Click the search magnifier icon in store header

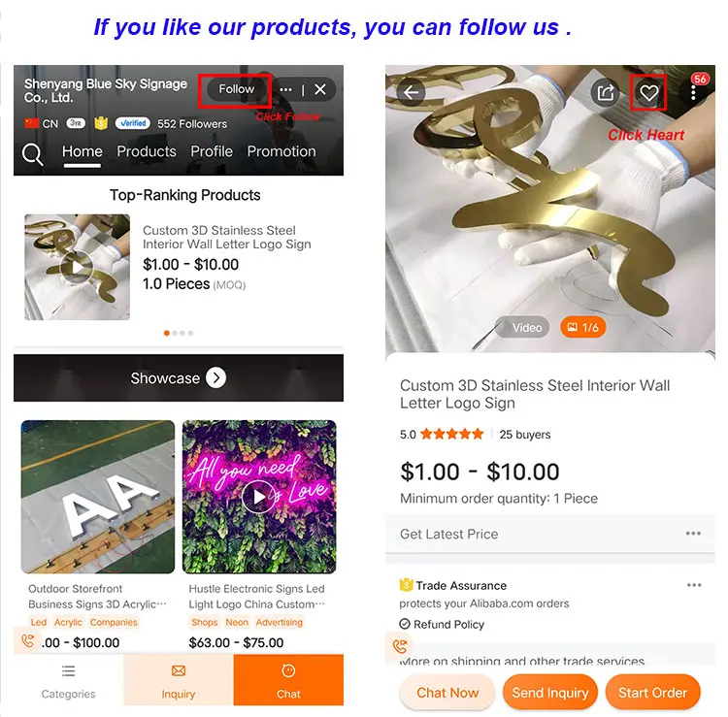32,153
